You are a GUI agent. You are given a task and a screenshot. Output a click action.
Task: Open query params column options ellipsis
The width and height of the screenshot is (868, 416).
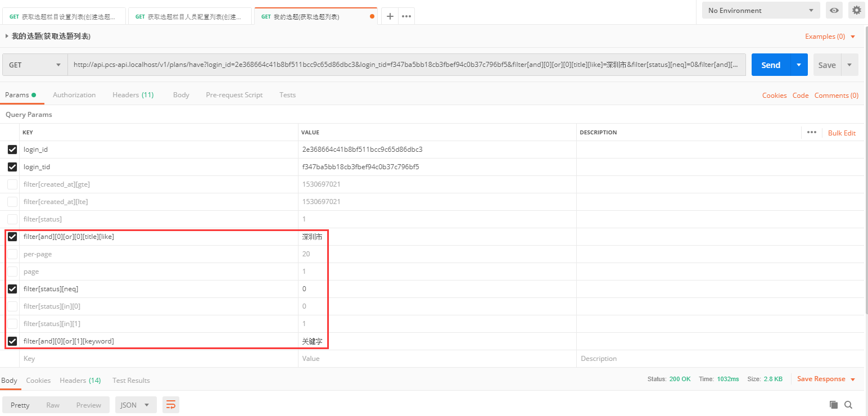(x=811, y=132)
